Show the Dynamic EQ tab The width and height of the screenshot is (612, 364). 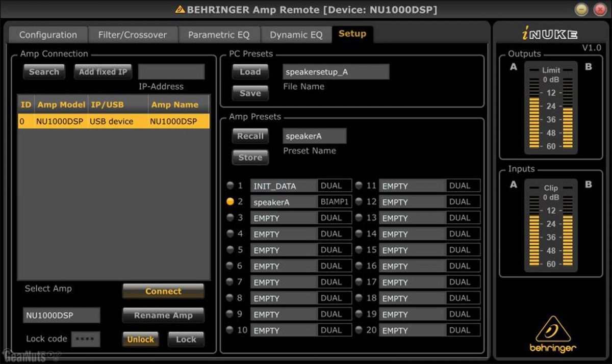click(296, 35)
